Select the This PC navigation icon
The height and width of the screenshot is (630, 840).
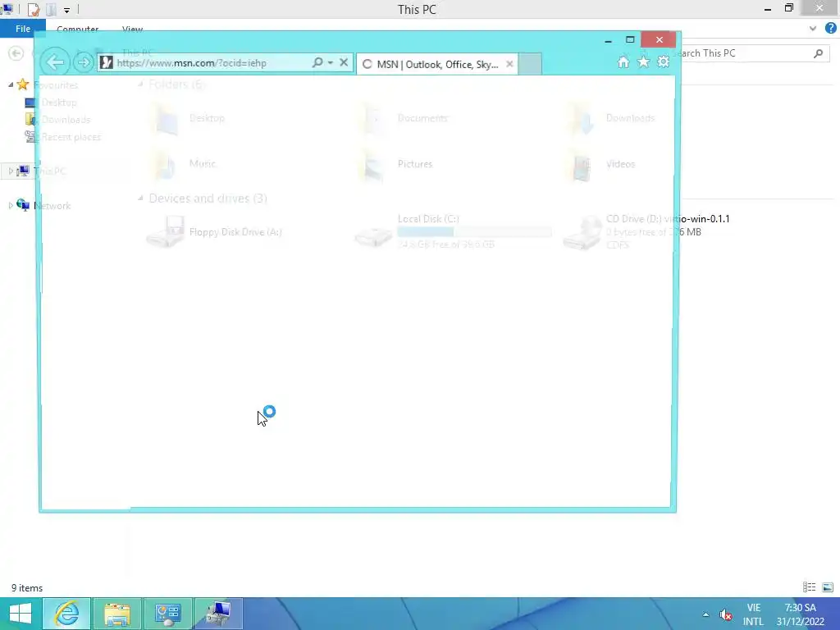point(23,171)
